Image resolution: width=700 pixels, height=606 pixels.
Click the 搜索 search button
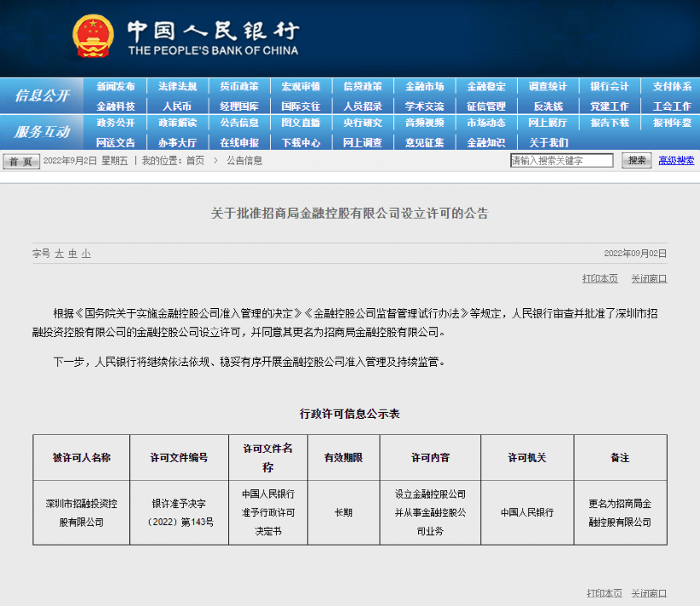pyautogui.click(x=636, y=160)
